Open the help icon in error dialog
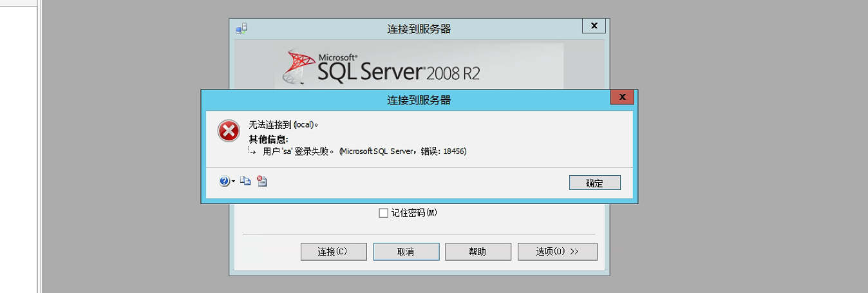The height and width of the screenshot is (293, 868). 224,182
